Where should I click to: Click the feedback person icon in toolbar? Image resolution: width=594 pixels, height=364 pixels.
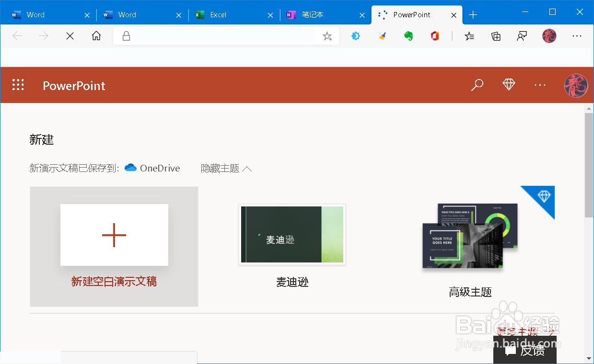(522, 36)
